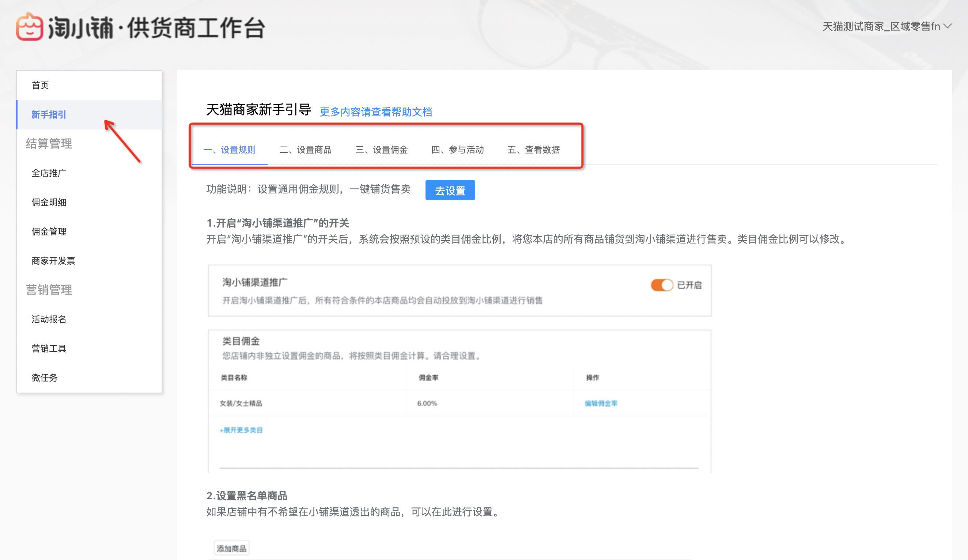Click the 6.00% commission rate value
This screenshot has height=560, width=968.
pyautogui.click(x=427, y=403)
